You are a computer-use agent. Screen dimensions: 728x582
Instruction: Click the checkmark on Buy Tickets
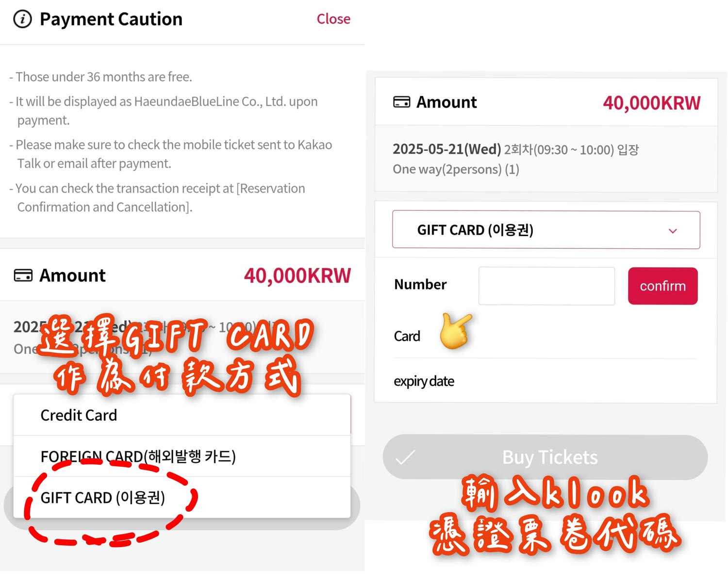pyautogui.click(x=405, y=457)
